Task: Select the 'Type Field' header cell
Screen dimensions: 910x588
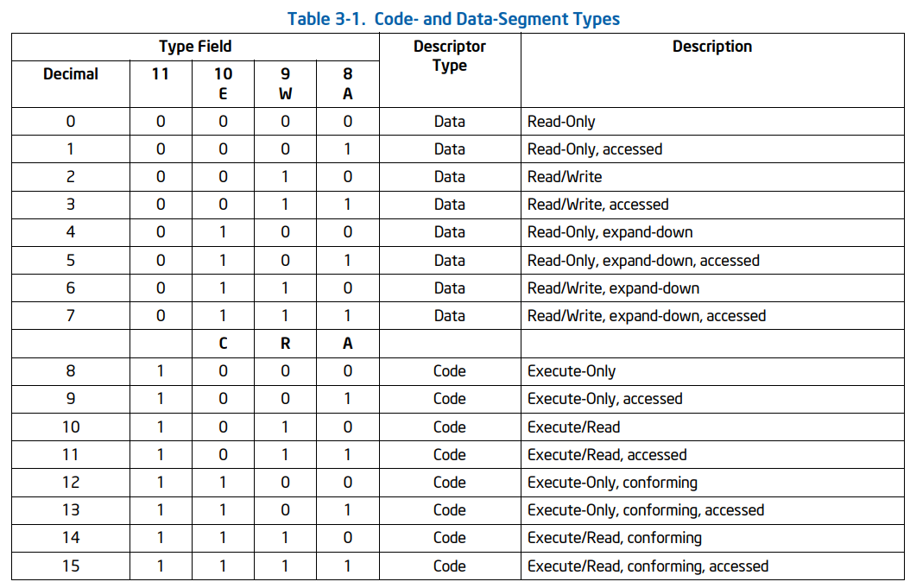Action: [195, 47]
